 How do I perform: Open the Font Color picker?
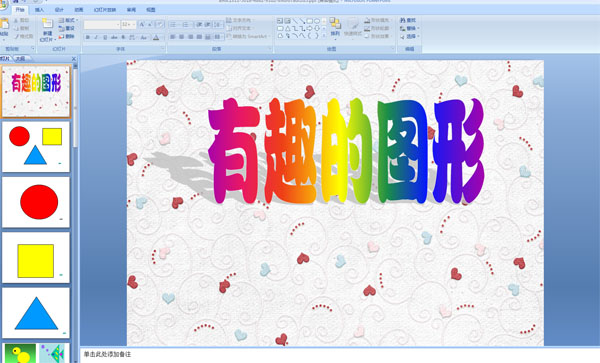click(x=156, y=37)
